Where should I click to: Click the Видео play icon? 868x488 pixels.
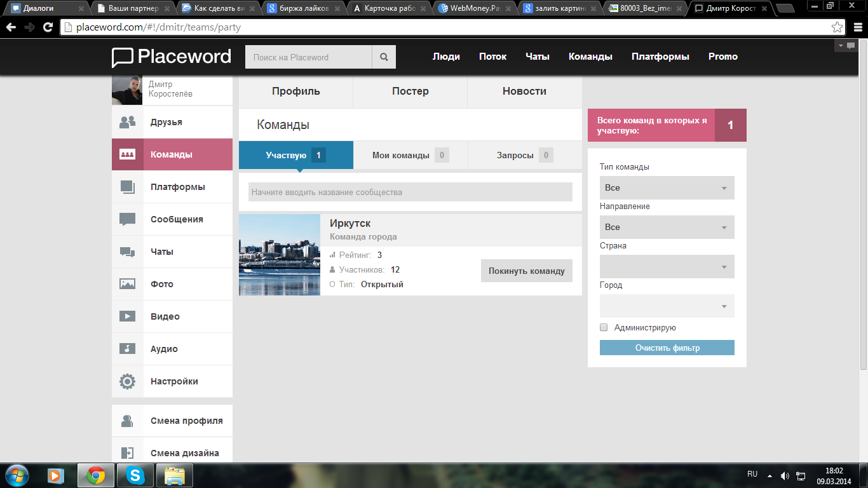(128, 316)
